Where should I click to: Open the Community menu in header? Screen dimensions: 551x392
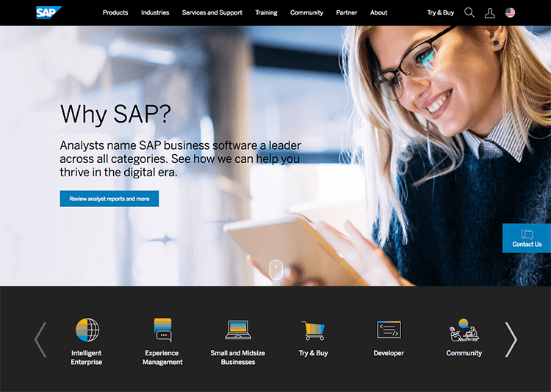(x=306, y=12)
